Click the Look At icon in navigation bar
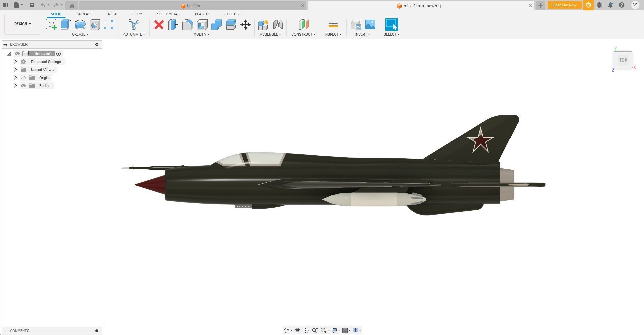 [x=297, y=330]
